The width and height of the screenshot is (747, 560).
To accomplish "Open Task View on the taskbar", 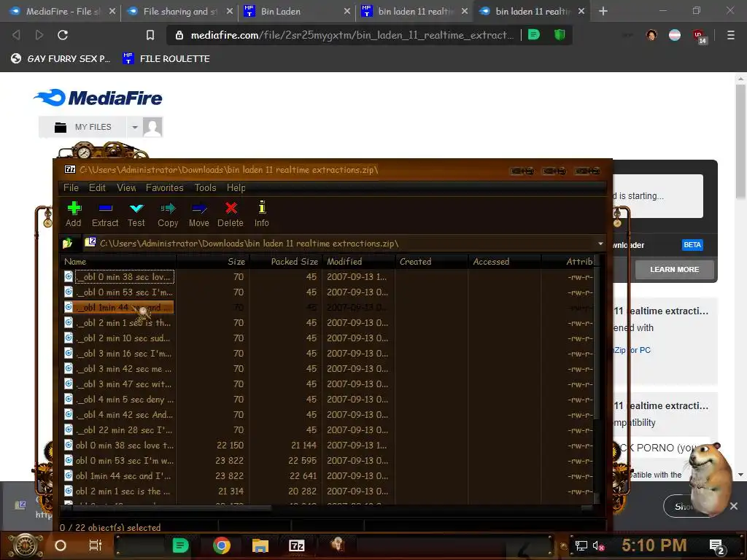I will pyautogui.click(x=96, y=545).
